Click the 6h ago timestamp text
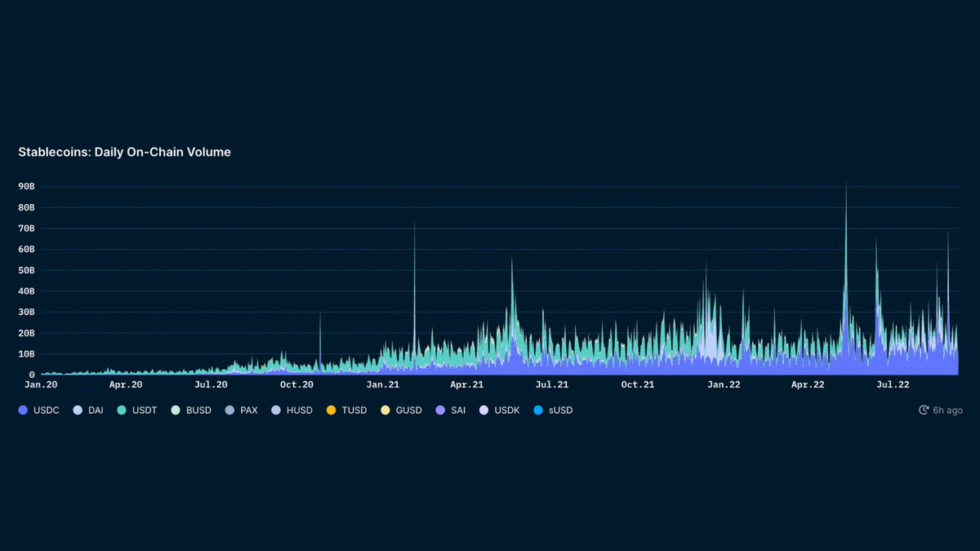980x551 pixels. coord(947,410)
